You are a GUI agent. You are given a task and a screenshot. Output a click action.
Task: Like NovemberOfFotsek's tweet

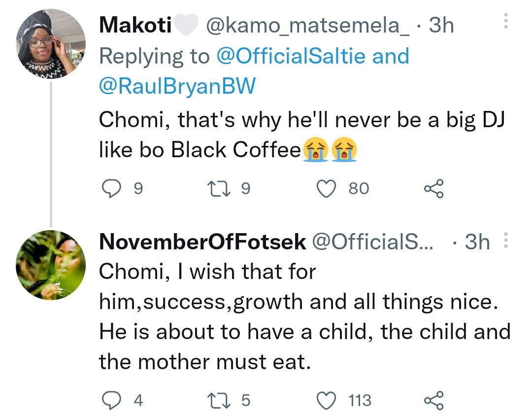[327, 400]
